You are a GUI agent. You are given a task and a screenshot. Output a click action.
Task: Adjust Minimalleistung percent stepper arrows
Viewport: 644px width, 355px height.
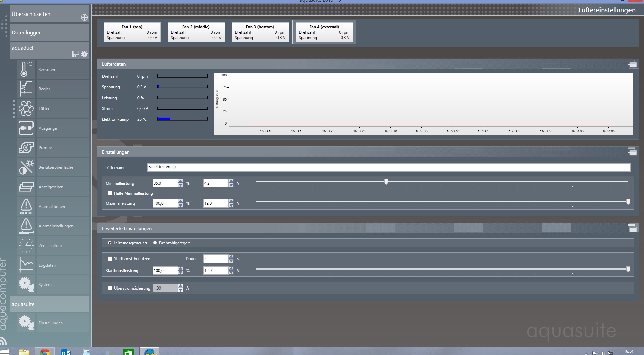click(180, 183)
